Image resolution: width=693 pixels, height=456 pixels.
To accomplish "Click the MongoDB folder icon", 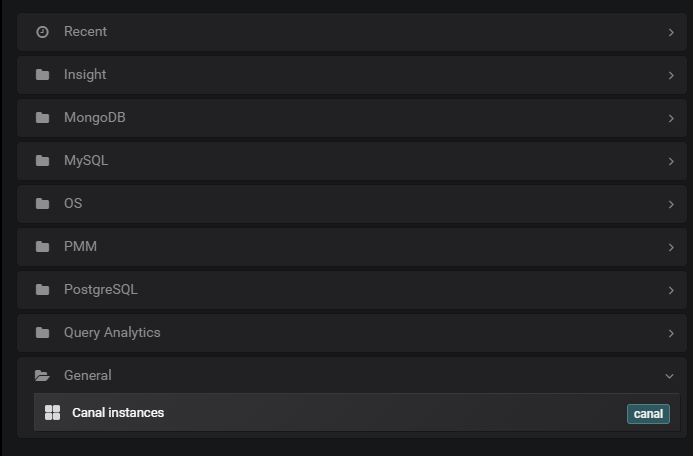I will (x=42, y=118).
